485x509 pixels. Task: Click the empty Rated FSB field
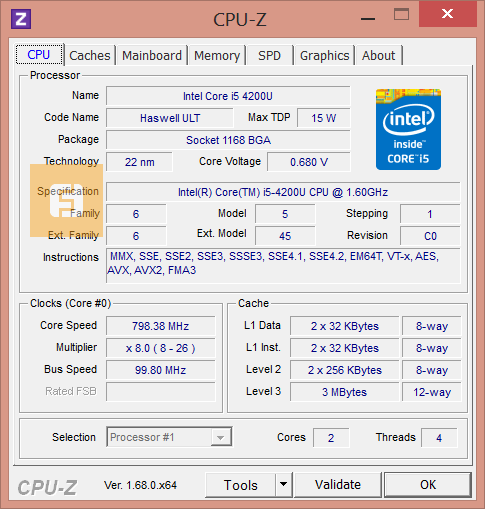point(161,392)
